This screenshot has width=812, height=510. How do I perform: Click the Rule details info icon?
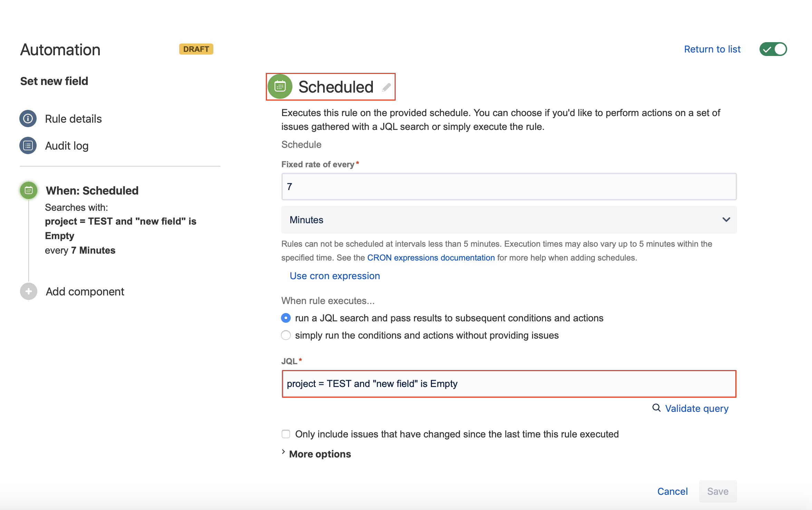[x=28, y=119]
